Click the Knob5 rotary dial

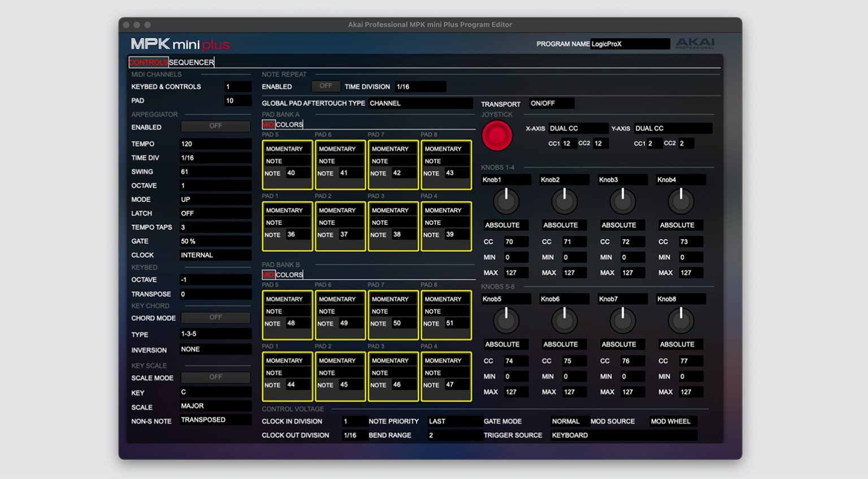[506, 320]
